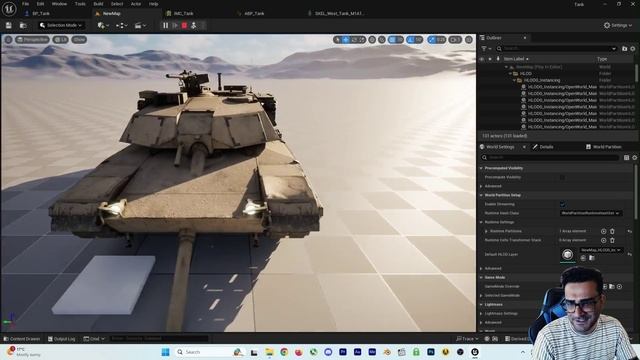
Task: Open the Outliner filter dropdown
Action: [486, 49]
